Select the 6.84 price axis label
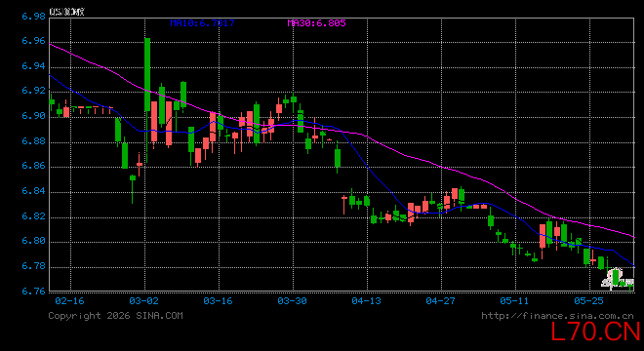Image resolution: width=644 pixels, height=351 pixels. [x=33, y=191]
